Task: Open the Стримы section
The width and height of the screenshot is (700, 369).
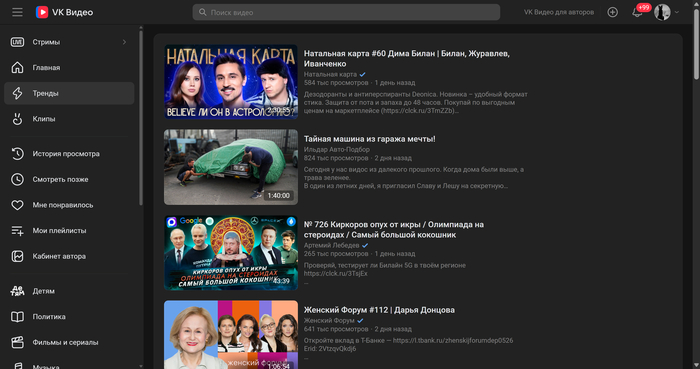Action: tap(69, 42)
